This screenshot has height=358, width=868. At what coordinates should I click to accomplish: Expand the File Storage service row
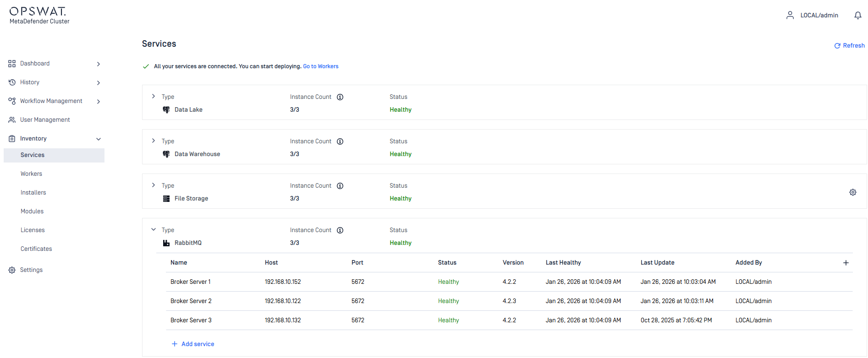pos(154,185)
